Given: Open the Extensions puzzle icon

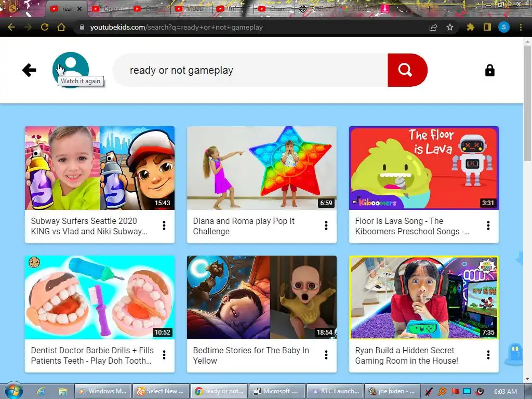Looking at the screenshot, I should pyautogui.click(x=470, y=27).
